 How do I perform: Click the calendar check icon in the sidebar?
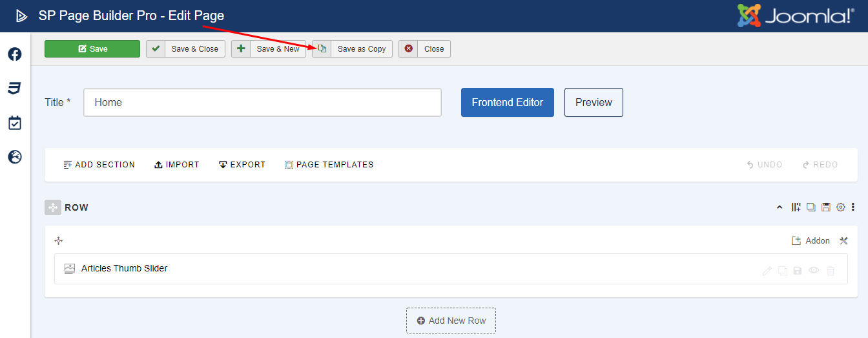tap(15, 123)
